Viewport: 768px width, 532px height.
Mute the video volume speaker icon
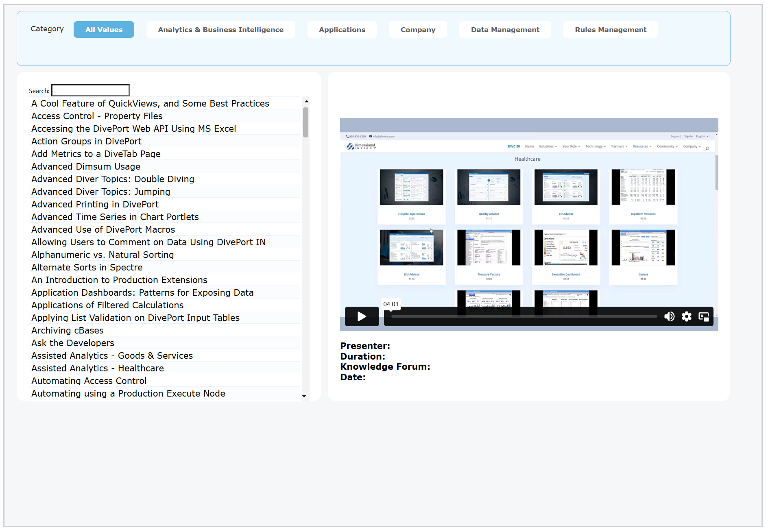coord(669,316)
